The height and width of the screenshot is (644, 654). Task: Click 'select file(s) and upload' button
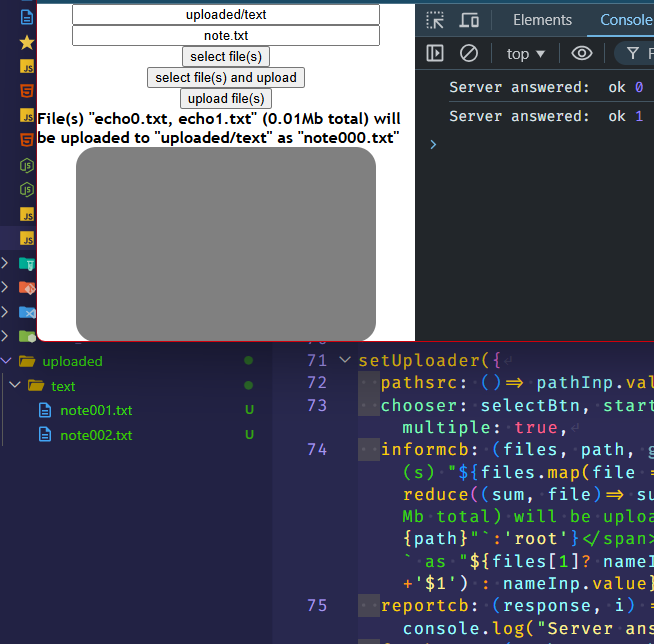pyautogui.click(x=226, y=78)
